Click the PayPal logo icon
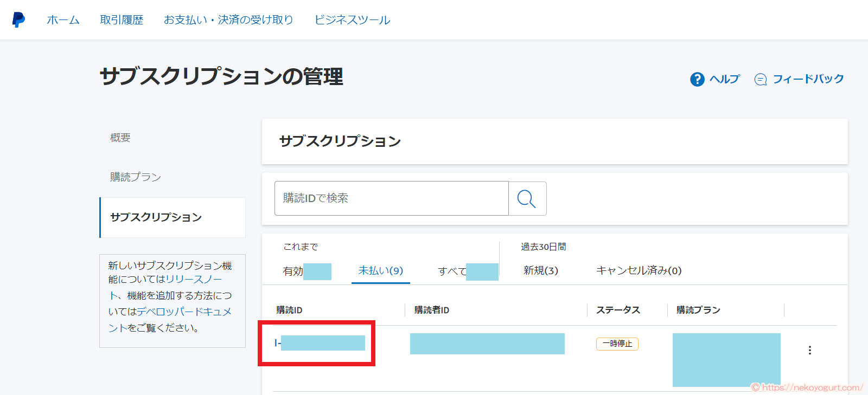 tap(18, 20)
